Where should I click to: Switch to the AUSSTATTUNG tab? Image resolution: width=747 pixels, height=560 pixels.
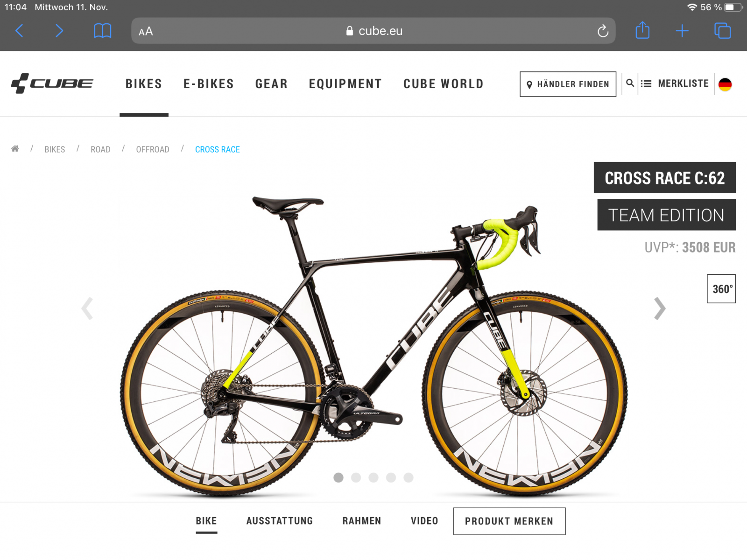coord(280,521)
